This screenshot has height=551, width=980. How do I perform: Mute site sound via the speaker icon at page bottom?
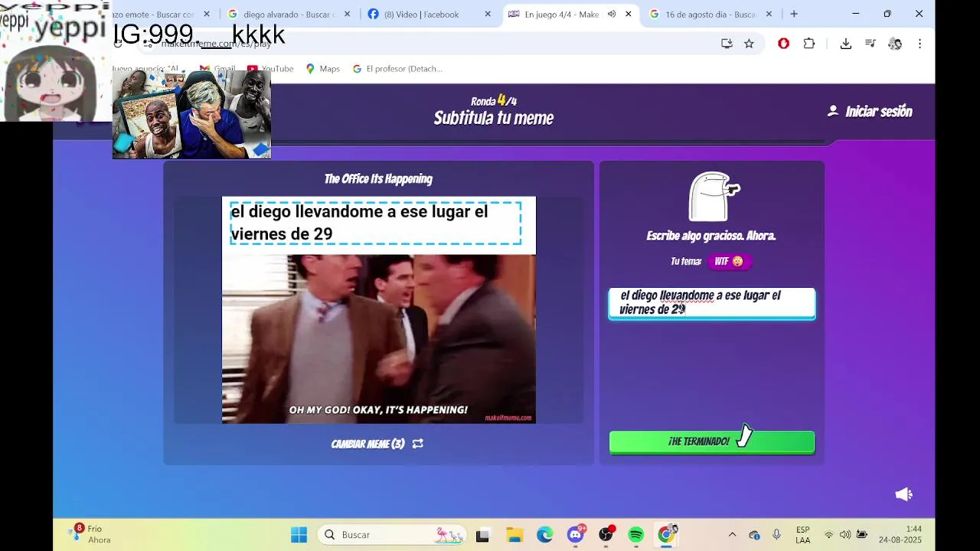(904, 494)
